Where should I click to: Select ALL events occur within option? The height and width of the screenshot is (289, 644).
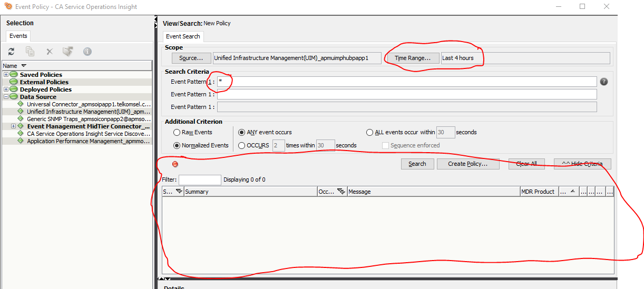point(370,132)
